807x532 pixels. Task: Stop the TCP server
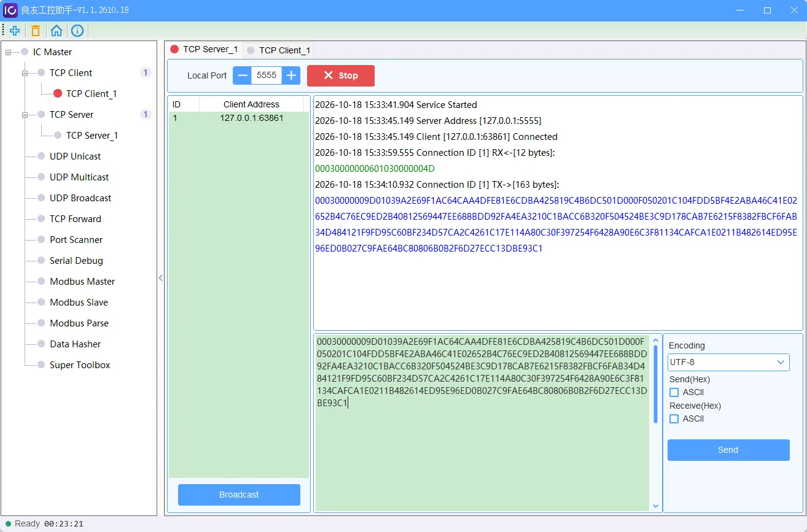(341, 75)
